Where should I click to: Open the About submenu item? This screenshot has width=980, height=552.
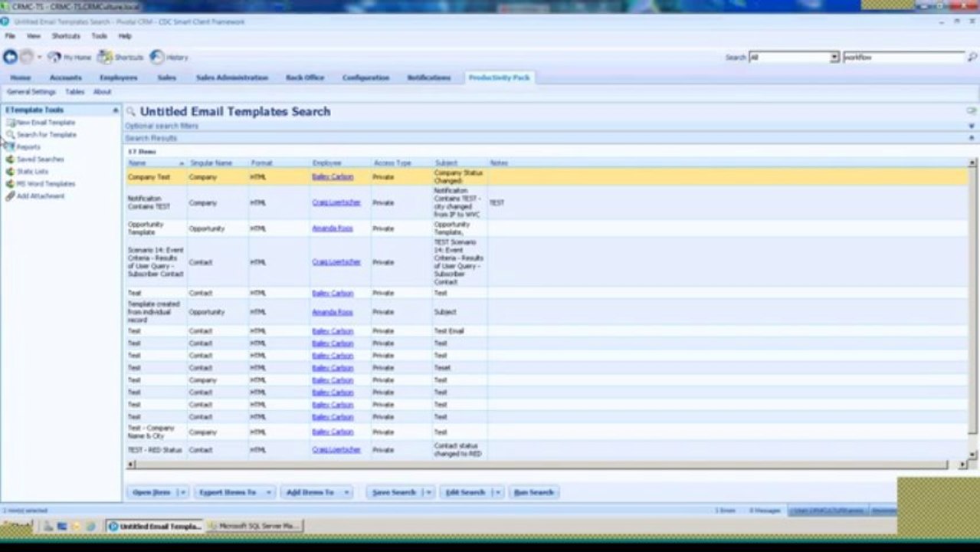point(103,92)
